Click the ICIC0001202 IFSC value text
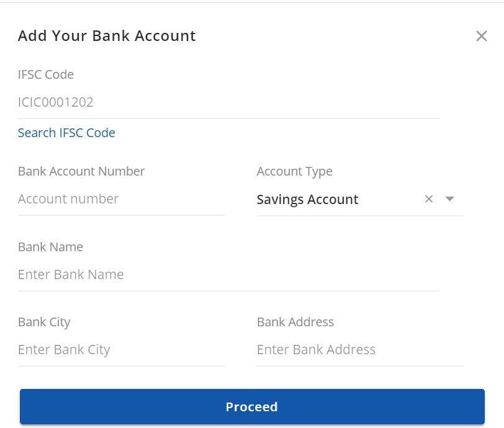This screenshot has width=504, height=428. 56,102
